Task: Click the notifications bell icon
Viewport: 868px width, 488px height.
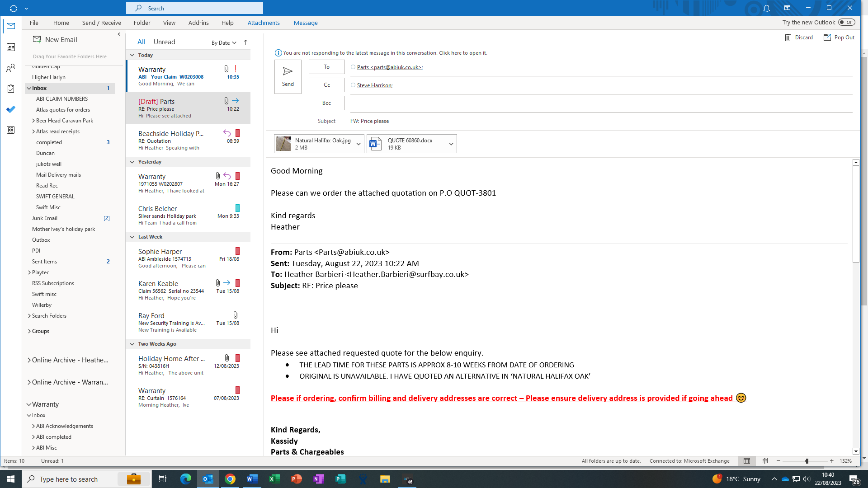Action: pos(767,8)
